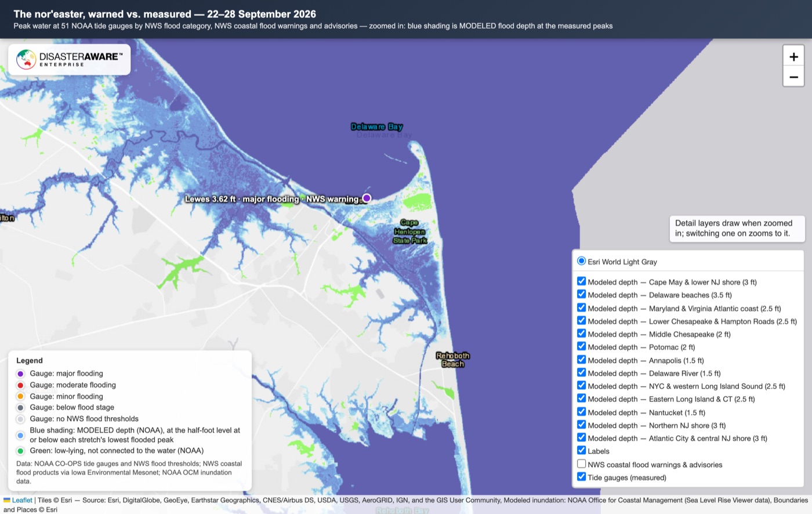This screenshot has width=812, height=514.
Task: Toggle Maryland & Virginia Atlantic coast layer
Action: pos(582,307)
